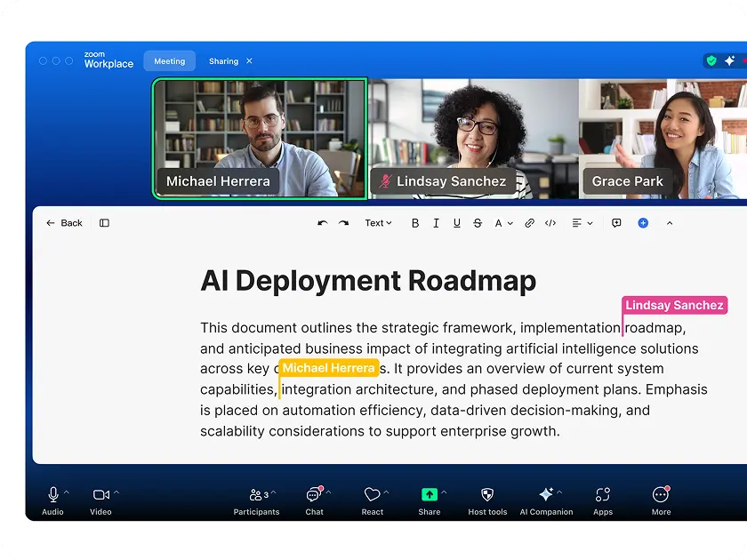Open the Chat panel
Screen dimensions: 747x560
pyautogui.click(x=314, y=495)
